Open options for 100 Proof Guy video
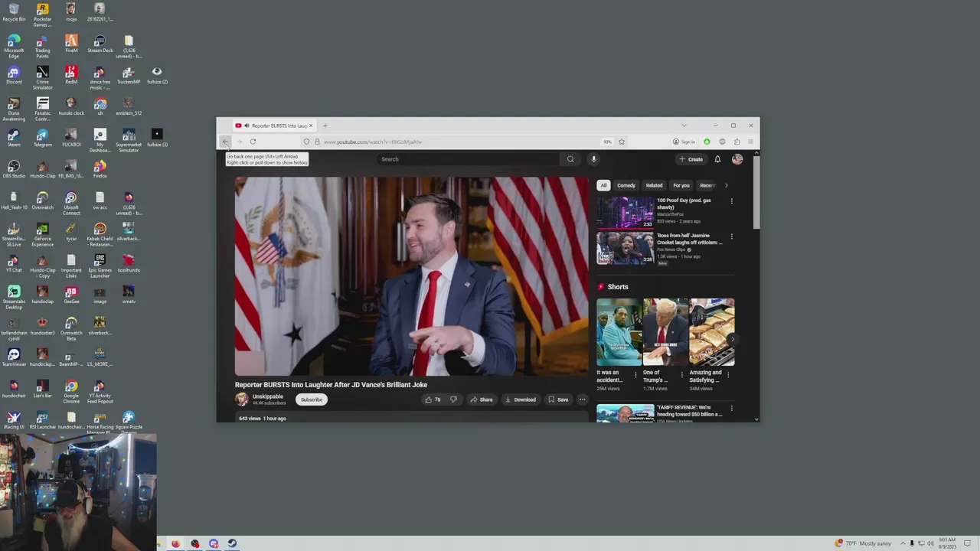980x551 pixels. coord(731,201)
